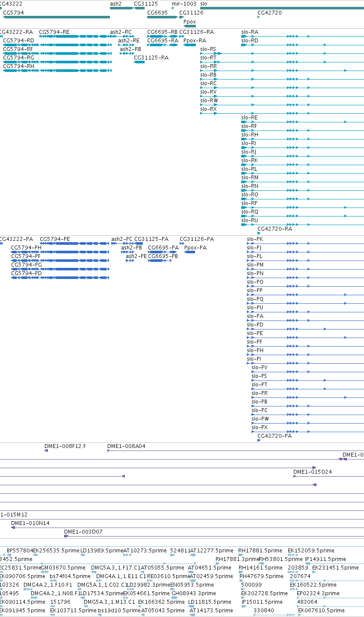Select EST EK302728.5prime
The image size is (364, 617).
click(264, 593)
